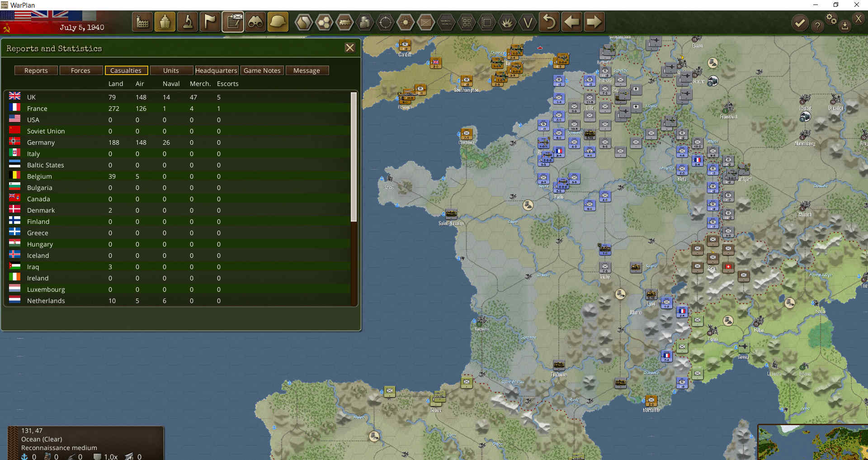The height and width of the screenshot is (460, 868).
Task: Click the Netherlands row label
Action: 46,301
